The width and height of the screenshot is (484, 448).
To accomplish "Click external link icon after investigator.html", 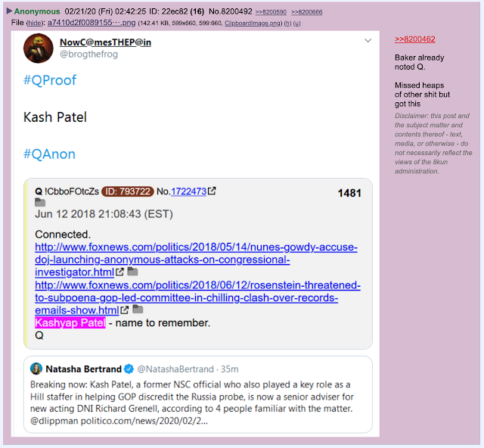I will point(119,272).
